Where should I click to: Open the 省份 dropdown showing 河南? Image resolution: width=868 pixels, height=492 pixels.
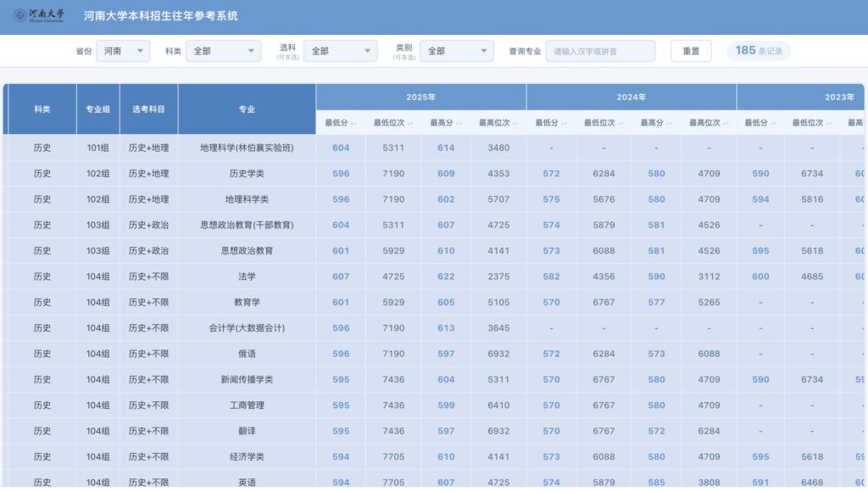(x=123, y=51)
